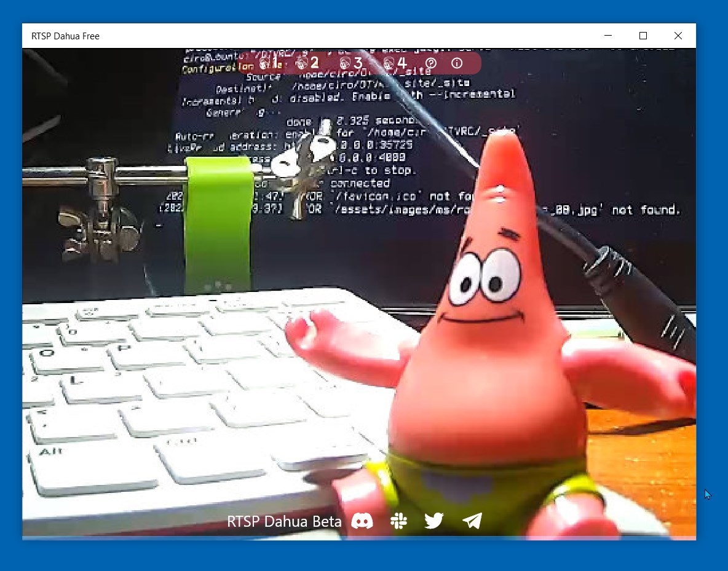Screen dimensions: 728x571
Task: Open the Telegram paper plane icon
Action: 472,521
